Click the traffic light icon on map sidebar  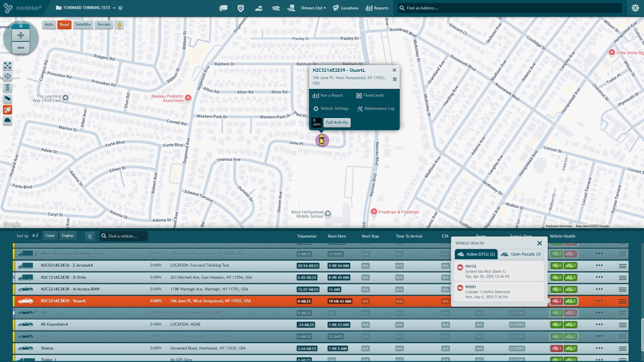tap(7, 88)
